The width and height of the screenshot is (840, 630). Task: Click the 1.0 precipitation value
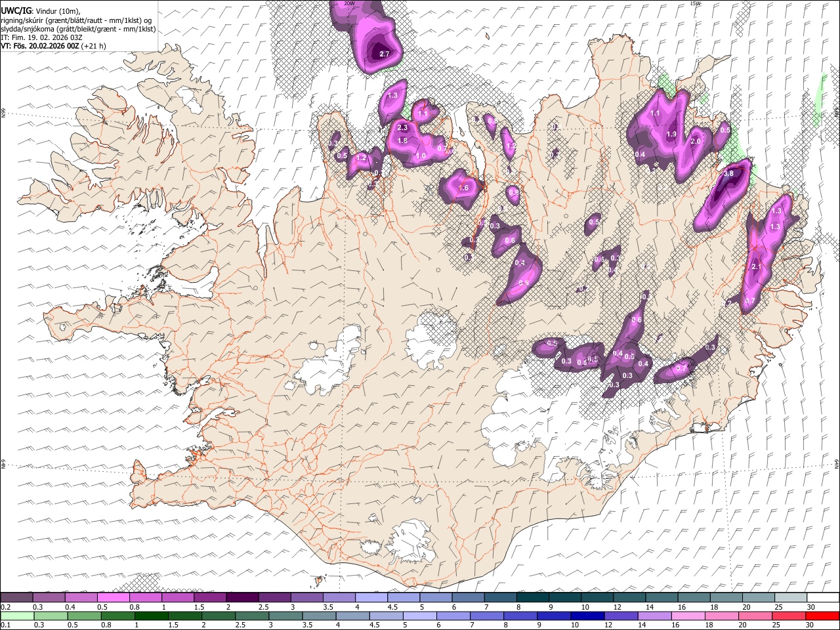pyautogui.click(x=421, y=156)
